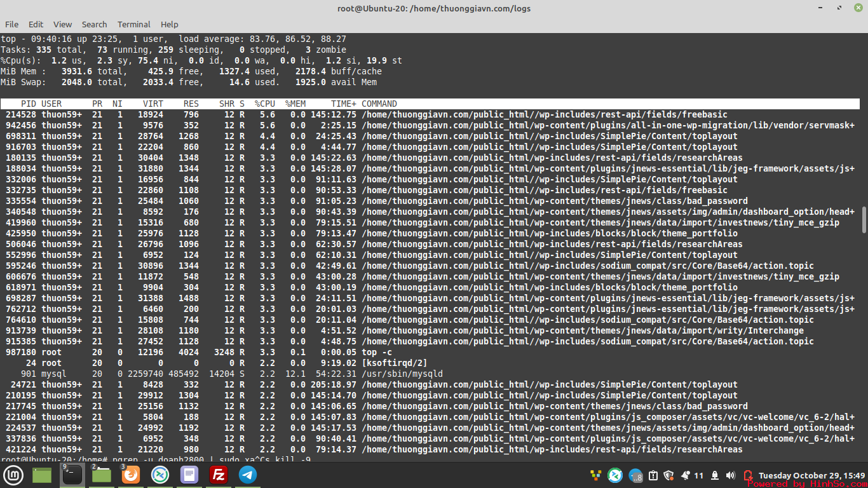Click the MiB Swap '2048.0 total' value
Screen dimensions: 868x488
click(x=92, y=82)
